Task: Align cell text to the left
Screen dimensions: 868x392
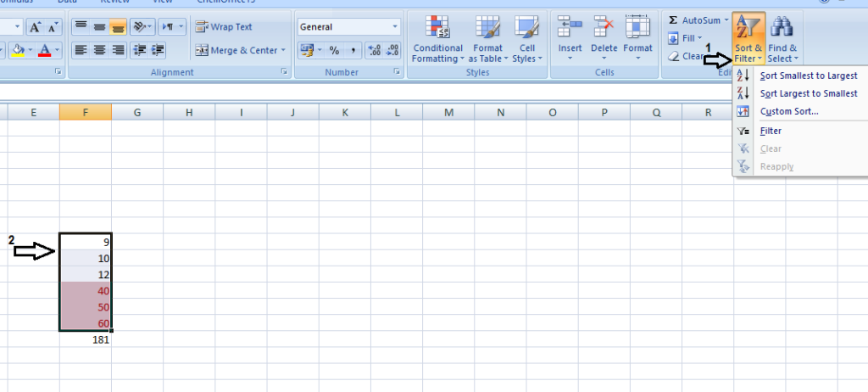Action: tap(81, 50)
